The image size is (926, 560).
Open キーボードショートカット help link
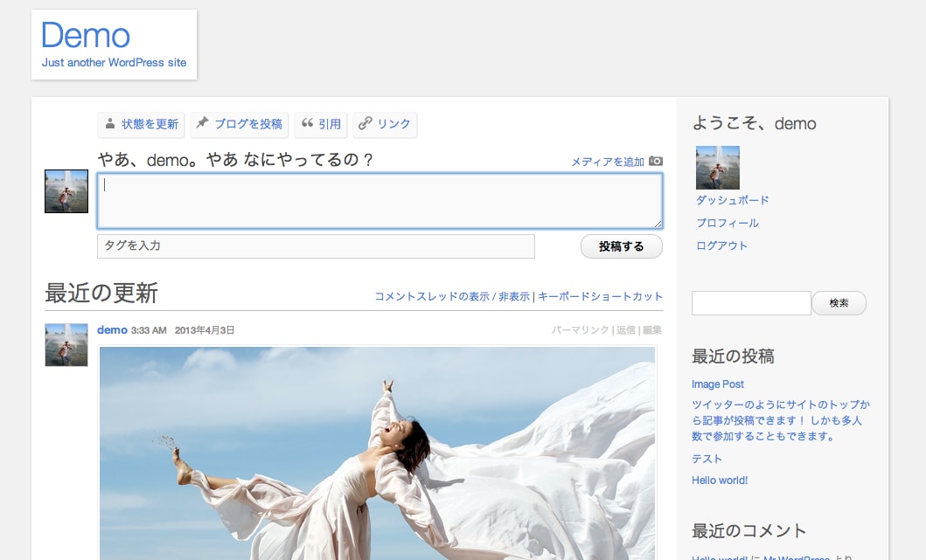[x=600, y=296]
